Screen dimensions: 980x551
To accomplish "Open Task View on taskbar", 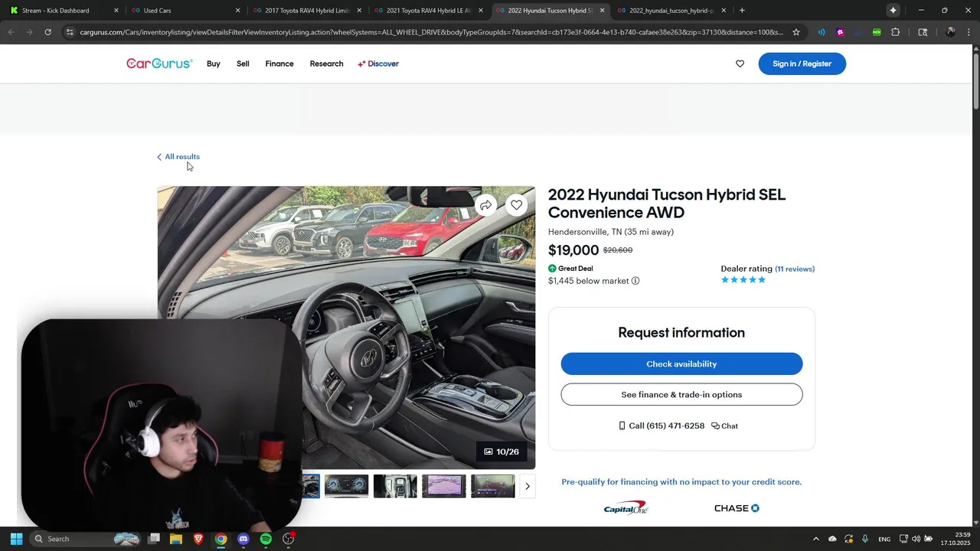I will [x=154, y=539].
